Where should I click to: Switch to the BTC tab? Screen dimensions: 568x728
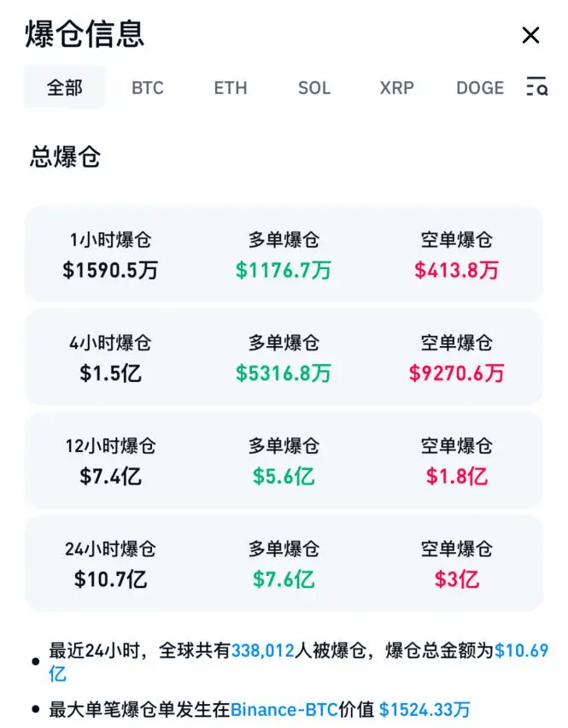click(147, 88)
